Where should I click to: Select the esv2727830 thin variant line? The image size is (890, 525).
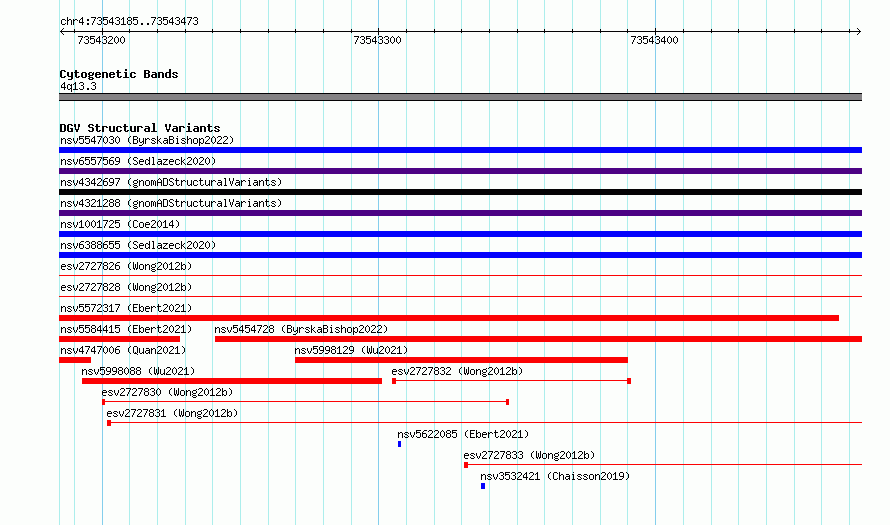click(x=305, y=402)
